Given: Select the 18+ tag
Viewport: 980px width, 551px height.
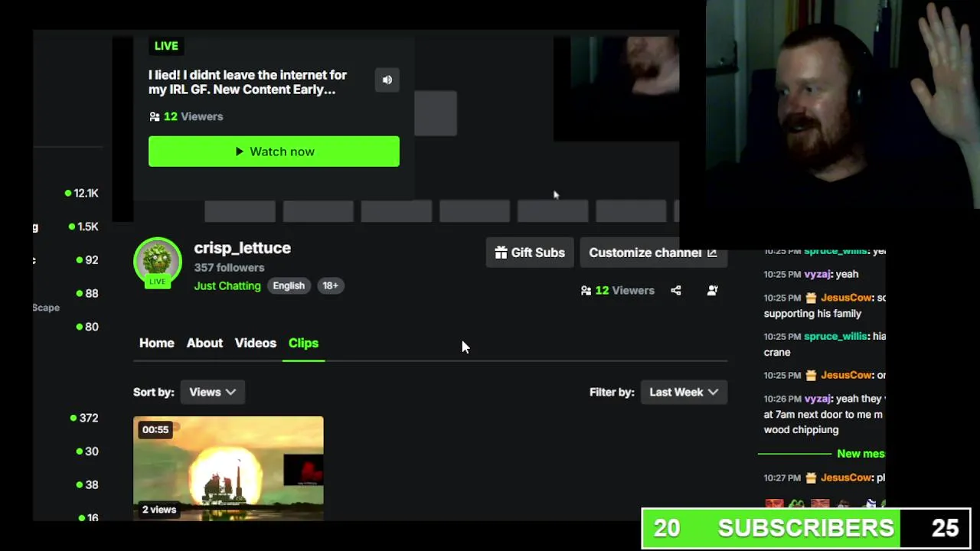Looking at the screenshot, I should (x=330, y=285).
